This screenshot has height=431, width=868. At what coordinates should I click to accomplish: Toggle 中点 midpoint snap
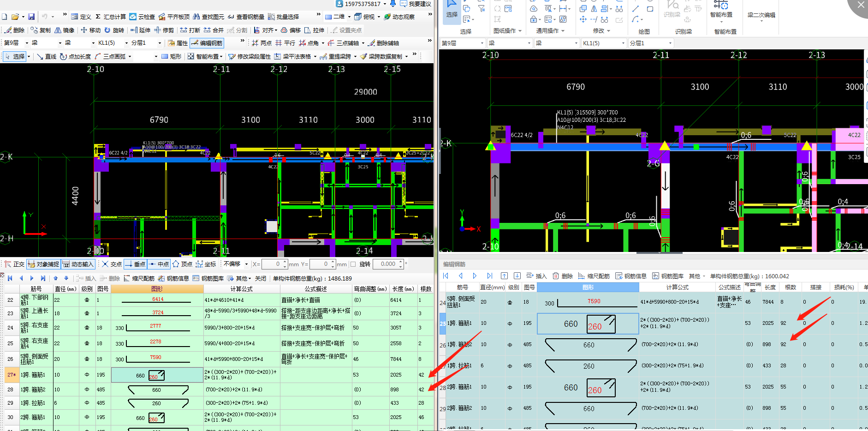tap(159, 264)
